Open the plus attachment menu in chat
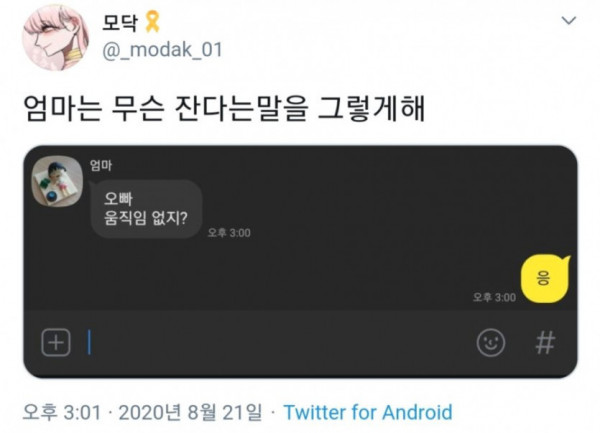This screenshot has height=433, width=600. [56, 342]
